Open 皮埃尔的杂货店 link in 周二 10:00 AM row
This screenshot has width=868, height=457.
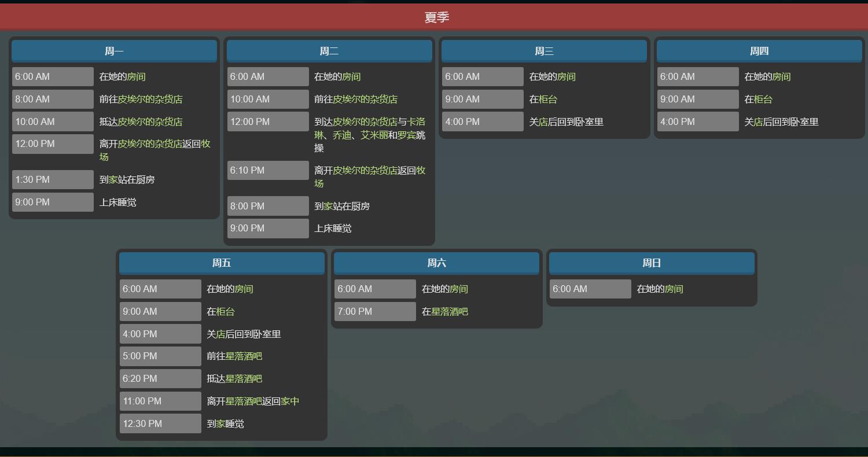click(x=365, y=99)
